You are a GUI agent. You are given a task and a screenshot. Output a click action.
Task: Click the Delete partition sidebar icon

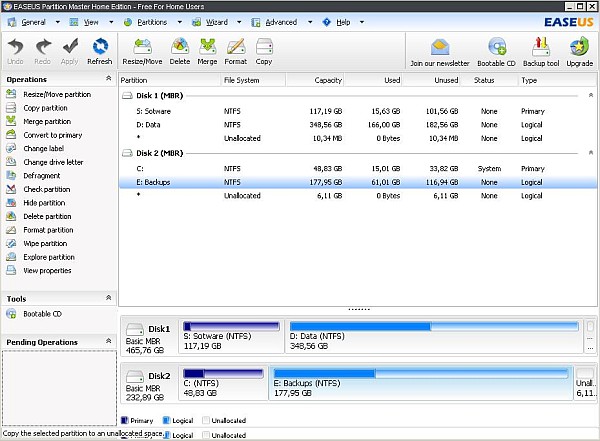click(x=11, y=216)
